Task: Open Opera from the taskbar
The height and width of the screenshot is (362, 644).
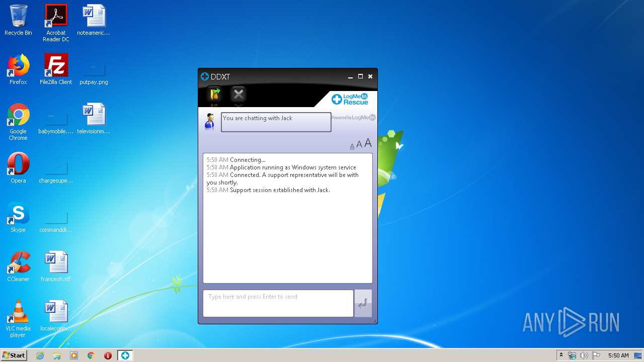Action: (x=108, y=355)
